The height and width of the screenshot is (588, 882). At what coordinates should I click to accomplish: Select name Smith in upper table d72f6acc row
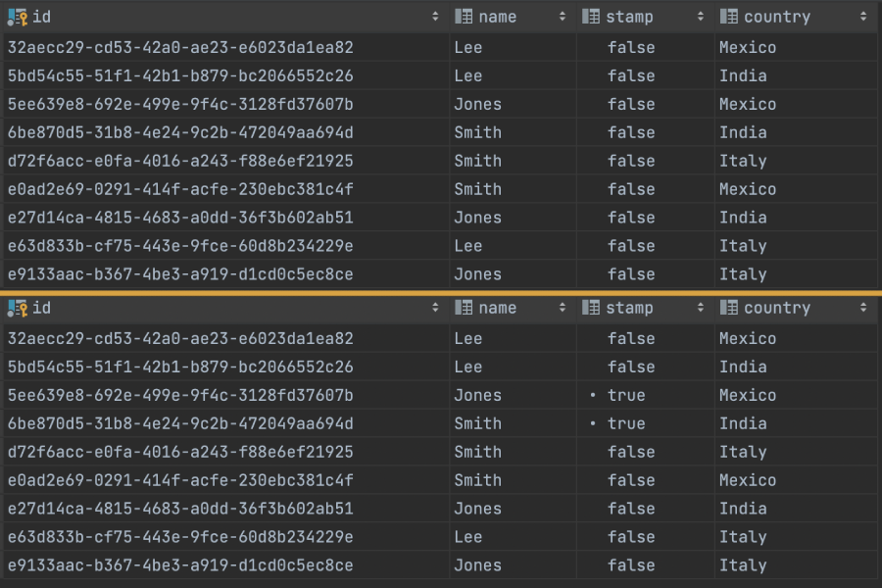(477, 161)
